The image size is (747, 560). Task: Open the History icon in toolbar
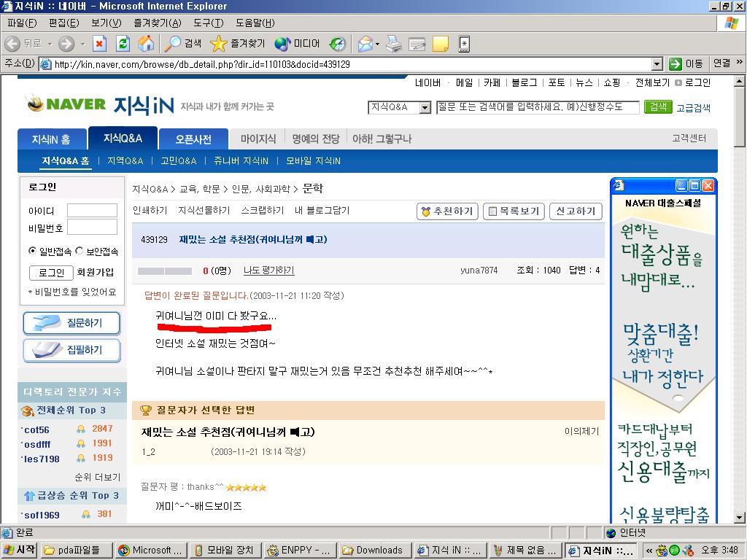(337, 44)
